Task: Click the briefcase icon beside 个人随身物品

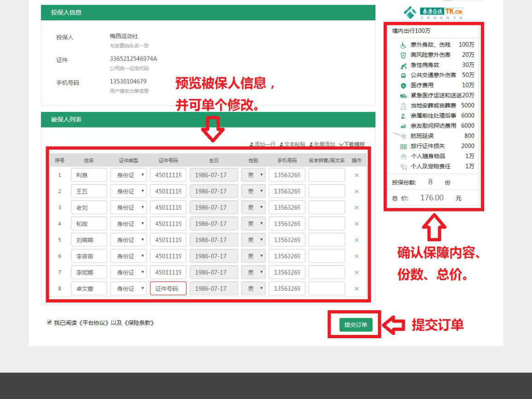Action: [x=403, y=156]
